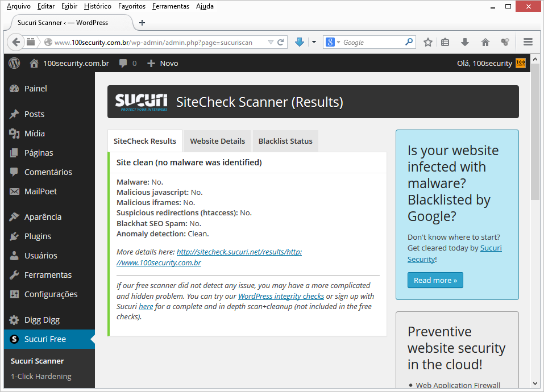Click the Novo admin bar link
544x392 pixels.
(x=163, y=64)
